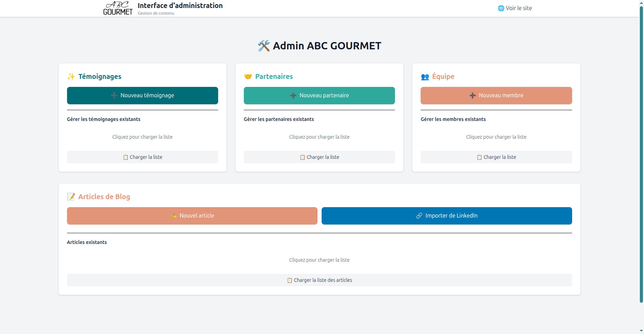Load the partners list in Partenaires card
644x334 pixels.
coord(319,157)
